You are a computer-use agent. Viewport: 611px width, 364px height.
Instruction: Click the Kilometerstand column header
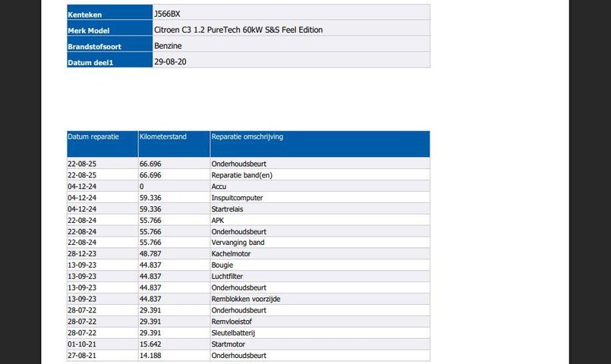(x=163, y=137)
